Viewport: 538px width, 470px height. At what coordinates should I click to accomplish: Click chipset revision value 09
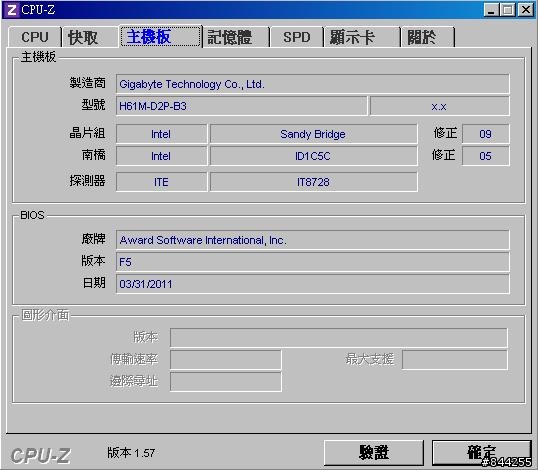tap(486, 134)
